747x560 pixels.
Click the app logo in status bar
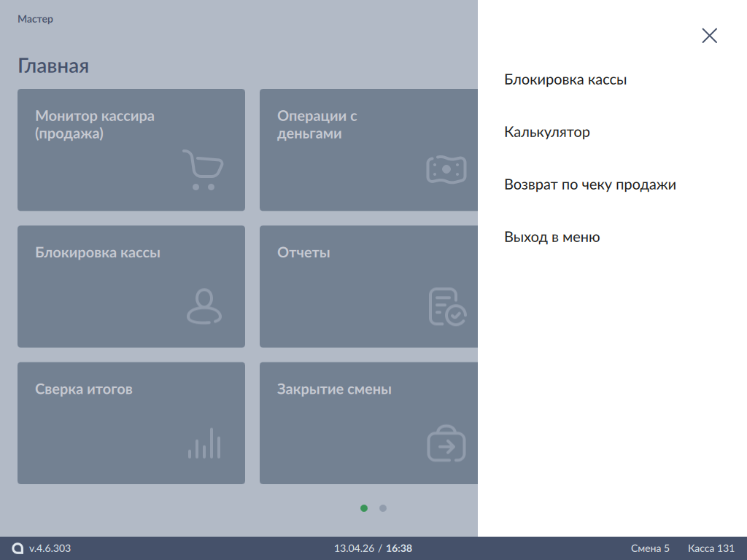coord(18,548)
